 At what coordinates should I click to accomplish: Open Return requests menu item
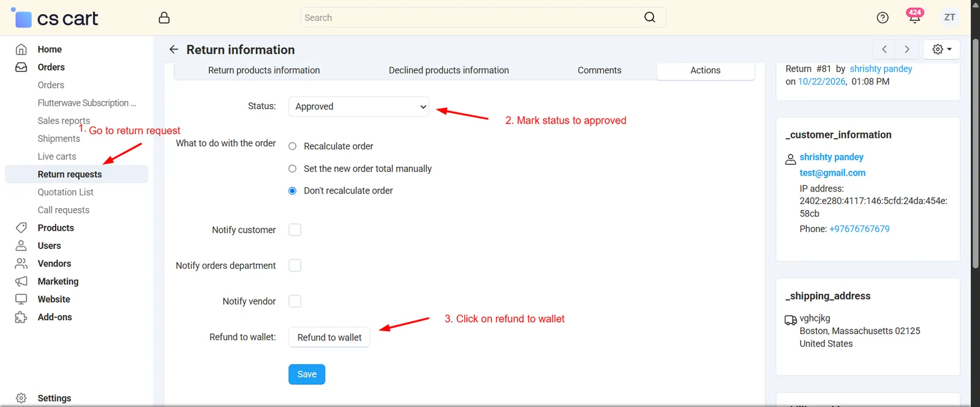pos(77,174)
